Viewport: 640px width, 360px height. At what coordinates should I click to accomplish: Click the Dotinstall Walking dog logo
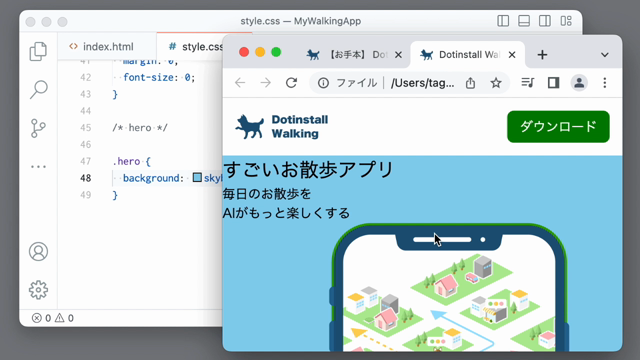(249, 127)
